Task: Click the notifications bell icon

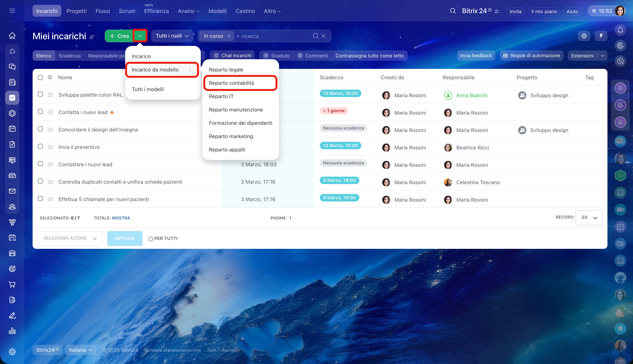Action: [620, 30]
